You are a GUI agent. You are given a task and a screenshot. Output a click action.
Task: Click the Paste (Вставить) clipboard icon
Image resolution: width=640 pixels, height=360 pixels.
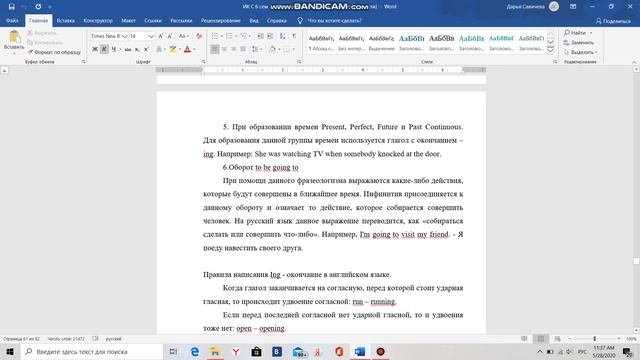14,37
